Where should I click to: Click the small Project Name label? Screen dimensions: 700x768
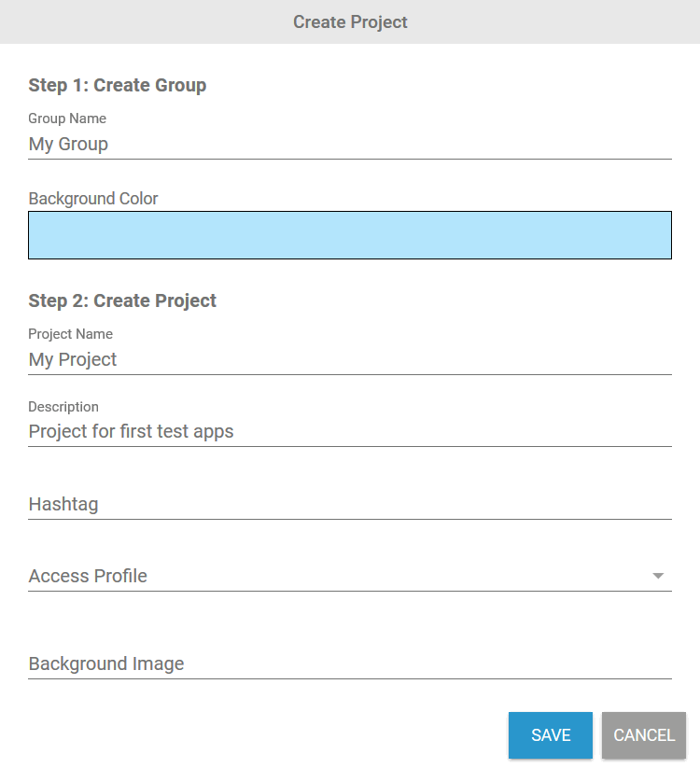point(71,334)
